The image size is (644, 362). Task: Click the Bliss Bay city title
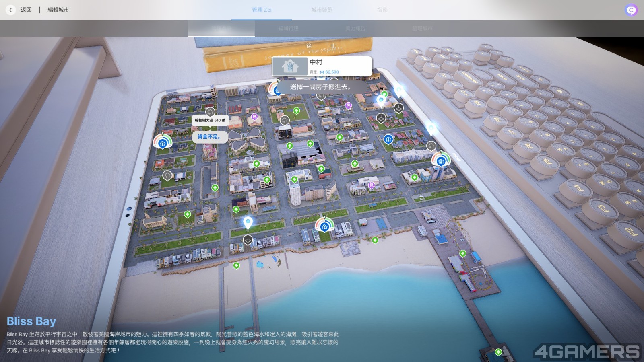[x=31, y=321]
